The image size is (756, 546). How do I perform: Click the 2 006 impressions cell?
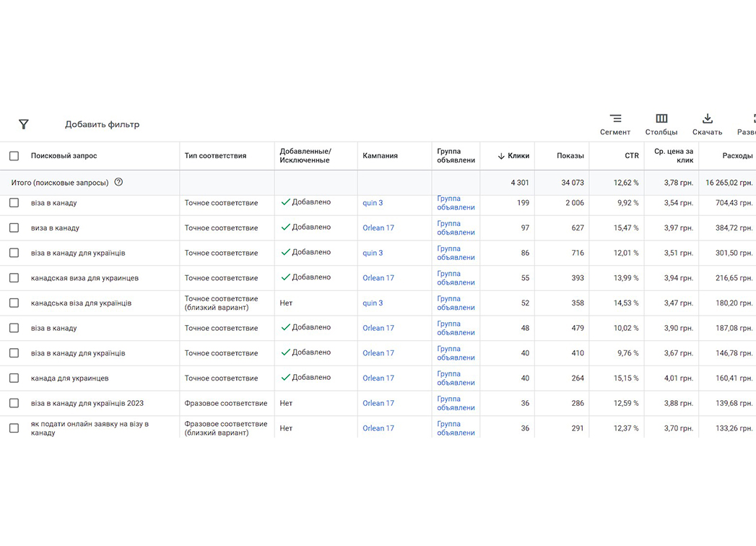click(574, 202)
